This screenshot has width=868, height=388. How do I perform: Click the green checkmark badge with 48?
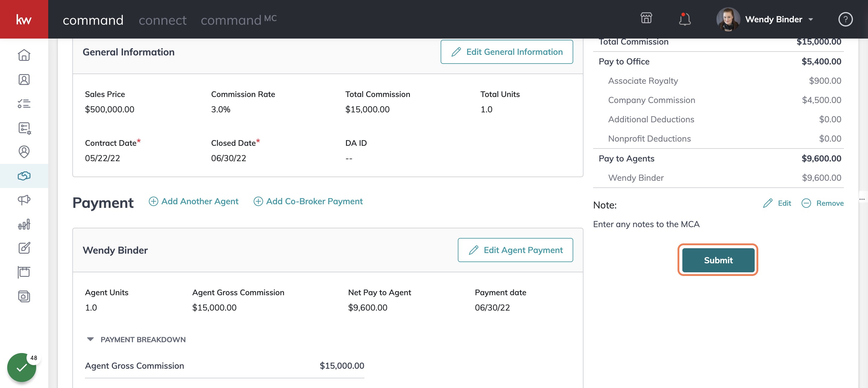(x=22, y=367)
